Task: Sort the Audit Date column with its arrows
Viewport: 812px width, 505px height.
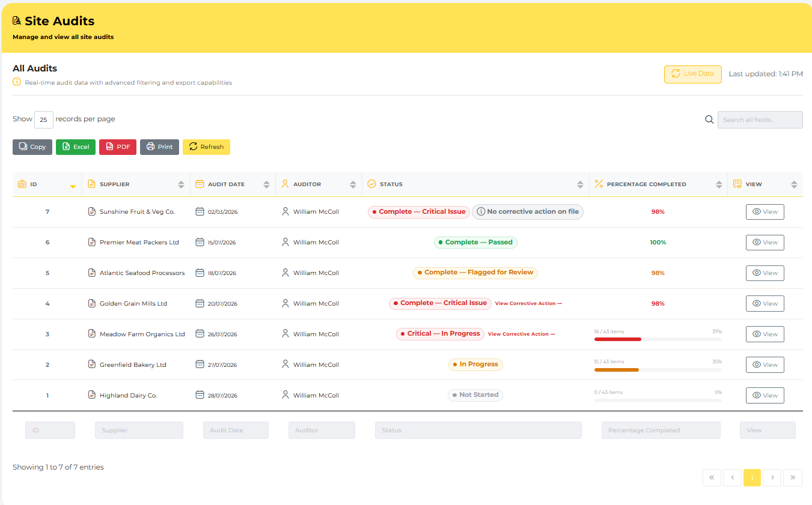Action: pyautogui.click(x=266, y=185)
